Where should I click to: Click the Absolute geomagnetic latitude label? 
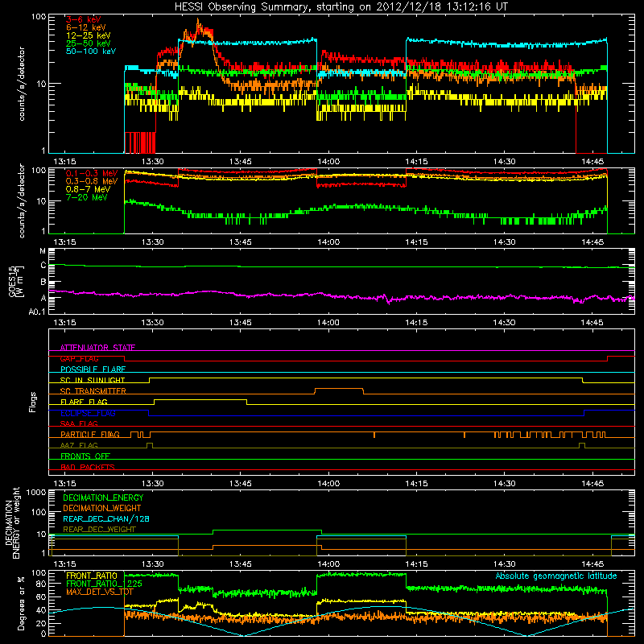(x=556, y=576)
